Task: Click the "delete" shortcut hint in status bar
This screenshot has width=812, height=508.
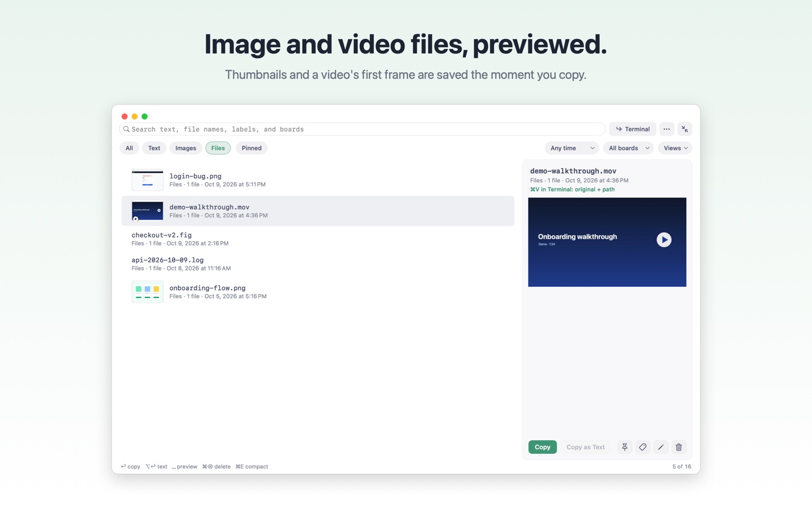Action: pos(216,467)
